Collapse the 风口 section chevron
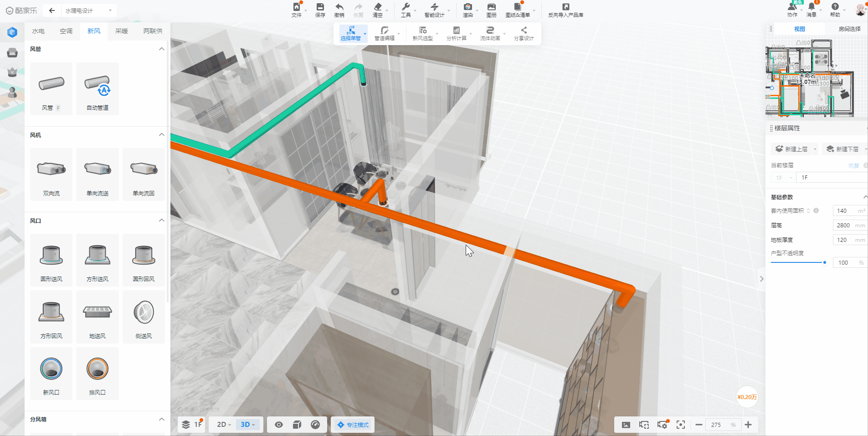The image size is (868, 436). (x=161, y=221)
